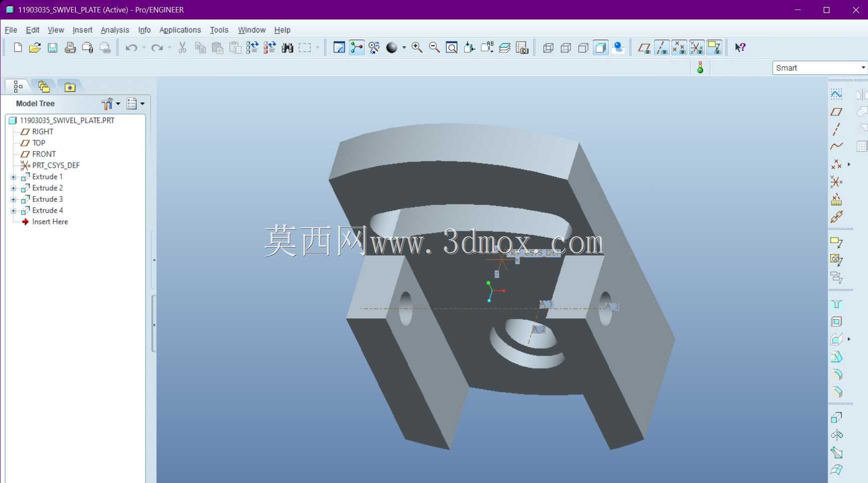The height and width of the screenshot is (483, 868).
Task: Click the Zoom Out magnifier
Action: [434, 48]
